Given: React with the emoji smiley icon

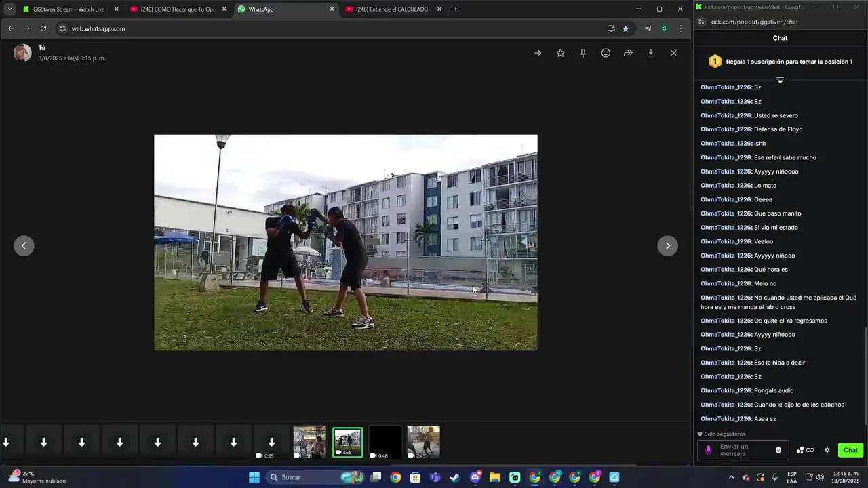Looking at the screenshot, I should (606, 53).
